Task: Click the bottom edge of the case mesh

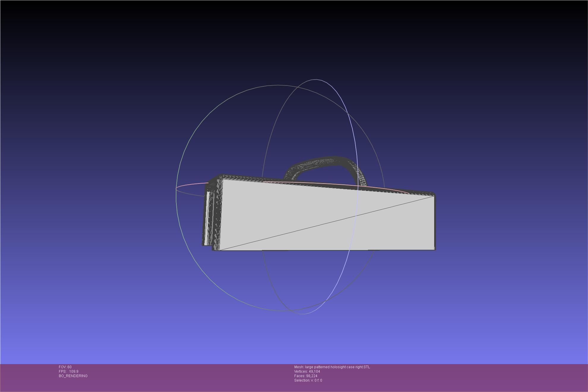Action: point(327,250)
